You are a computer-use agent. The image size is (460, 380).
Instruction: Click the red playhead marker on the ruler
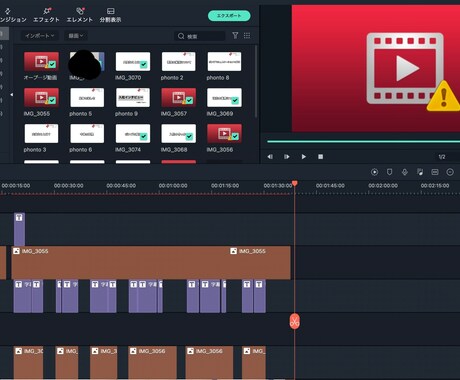(295, 183)
